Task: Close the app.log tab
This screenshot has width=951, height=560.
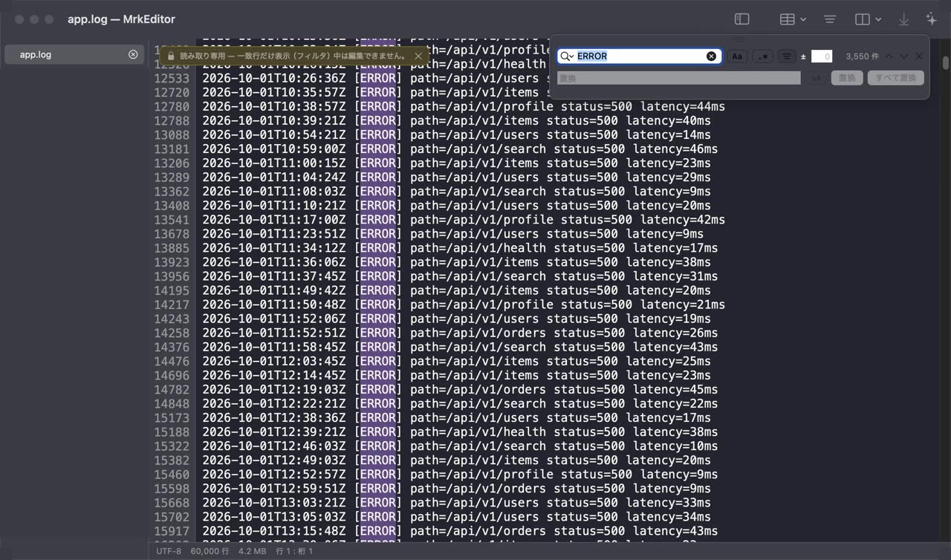Action: pyautogui.click(x=133, y=54)
